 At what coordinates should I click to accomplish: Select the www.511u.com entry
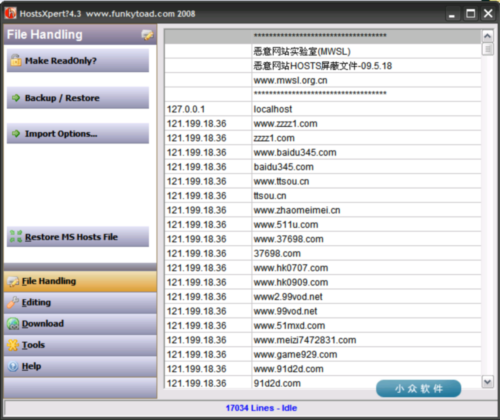366,225
